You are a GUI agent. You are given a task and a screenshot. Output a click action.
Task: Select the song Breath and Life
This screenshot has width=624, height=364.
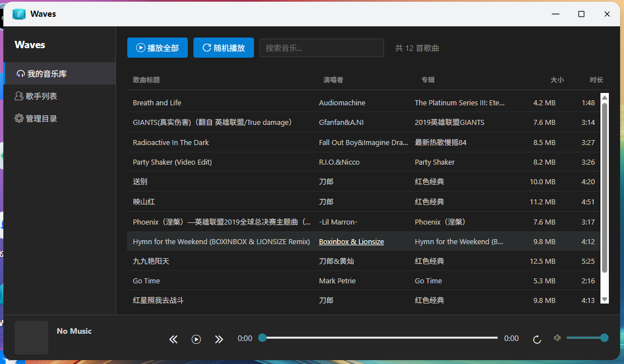coord(157,103)
